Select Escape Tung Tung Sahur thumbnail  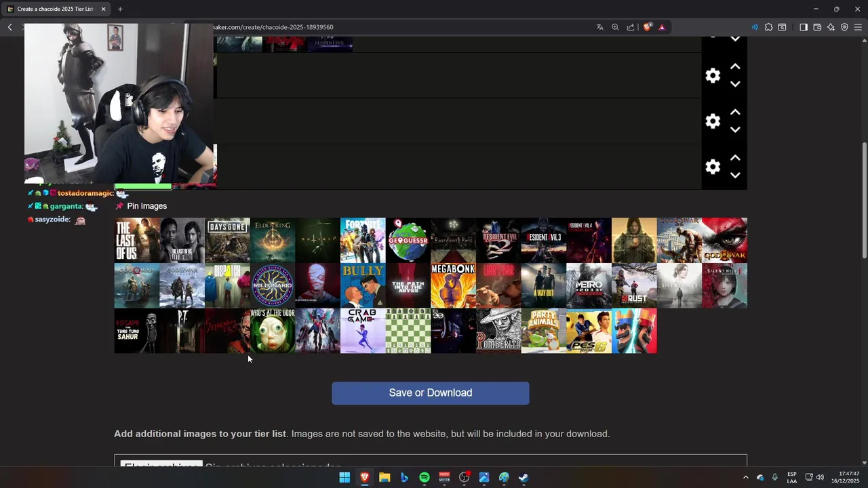pos(136,331)
